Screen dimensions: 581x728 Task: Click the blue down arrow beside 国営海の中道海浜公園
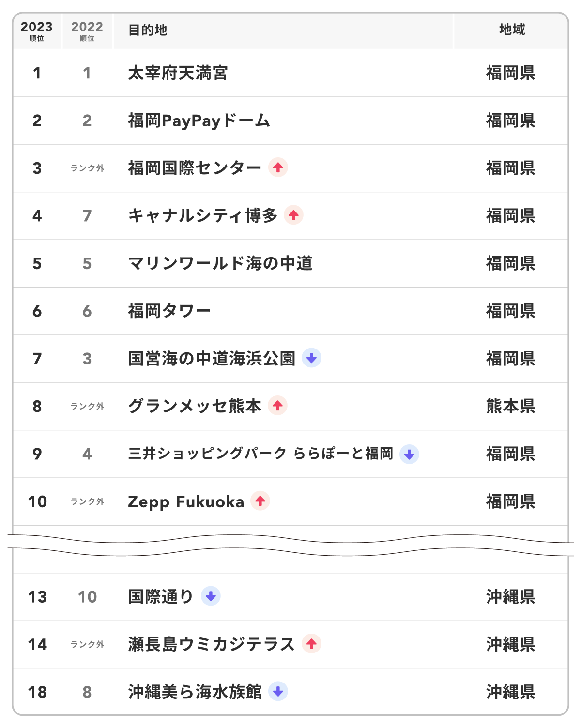[311, 358]
